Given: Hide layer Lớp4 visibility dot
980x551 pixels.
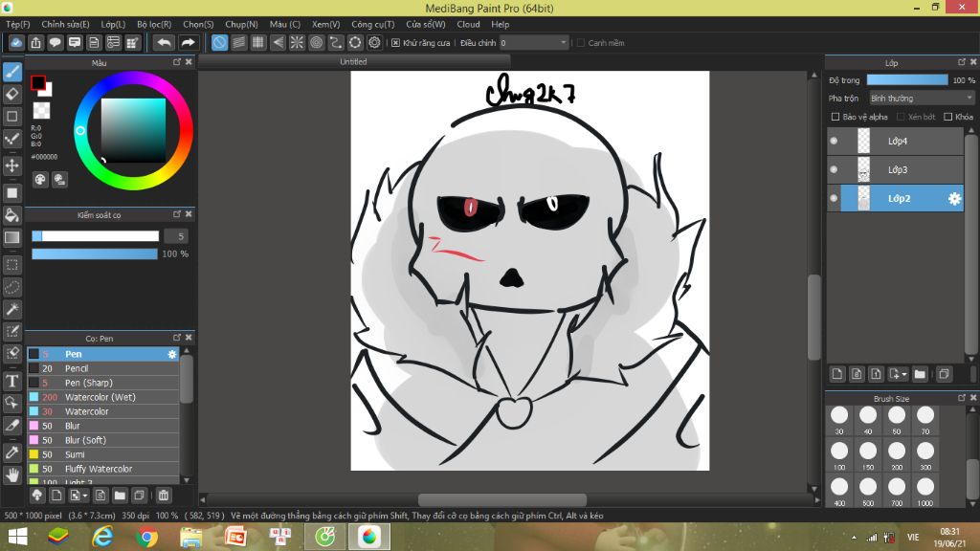Looking at the screenshot, I should point(834,142).
